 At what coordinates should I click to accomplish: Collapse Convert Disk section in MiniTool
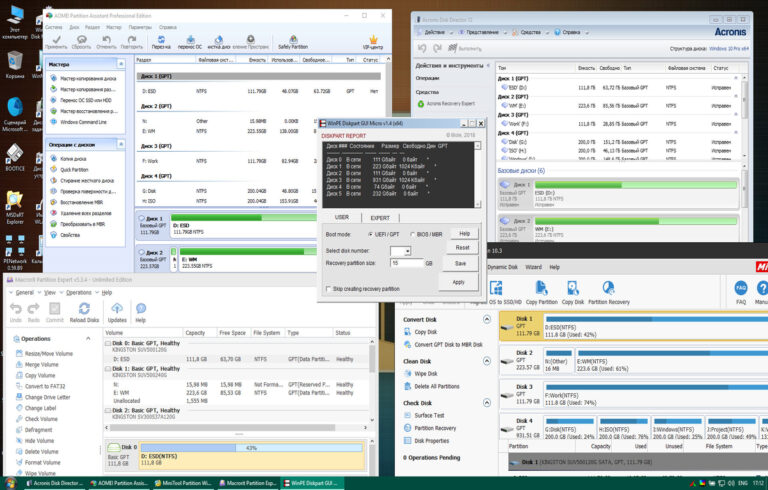(486, 319)
